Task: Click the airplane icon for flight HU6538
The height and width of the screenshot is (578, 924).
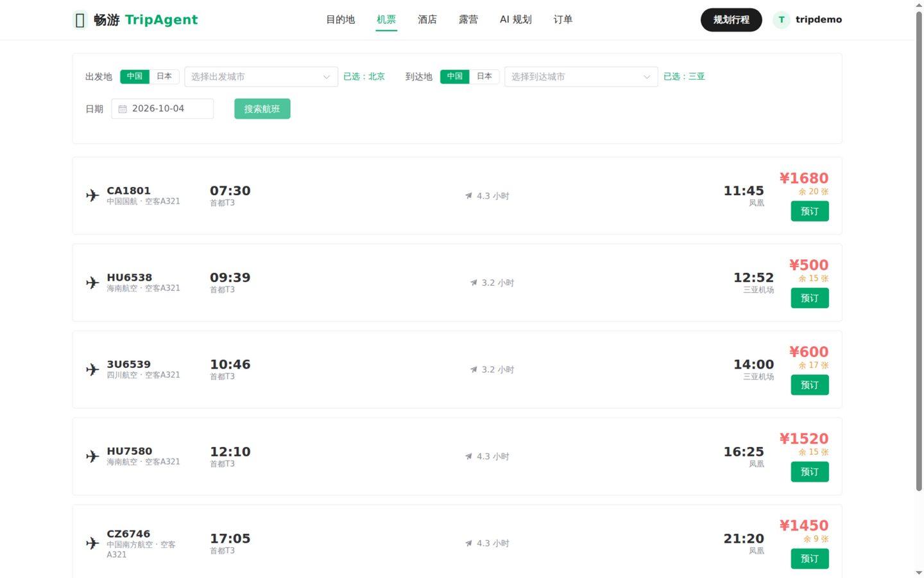Action: click(92, 283)
